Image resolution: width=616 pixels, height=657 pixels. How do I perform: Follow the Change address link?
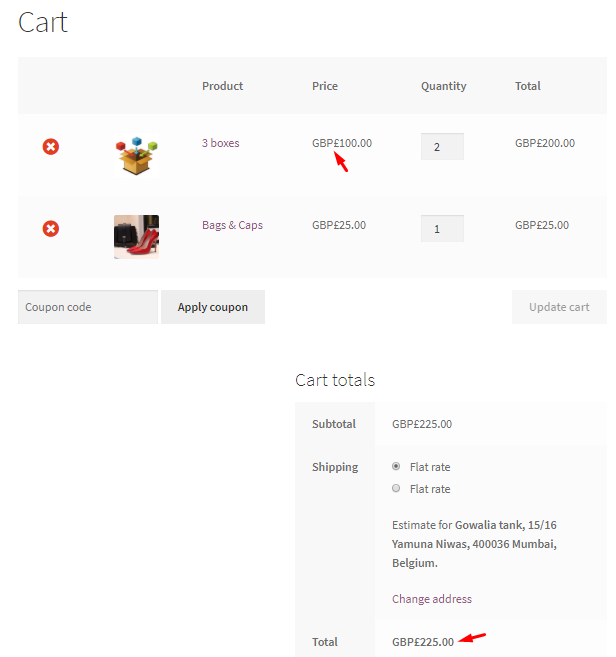tap(431, 599)
